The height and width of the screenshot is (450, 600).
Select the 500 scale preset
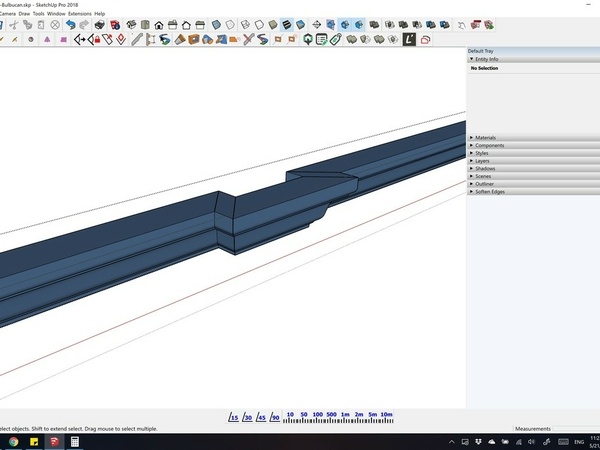coord(331,414)
